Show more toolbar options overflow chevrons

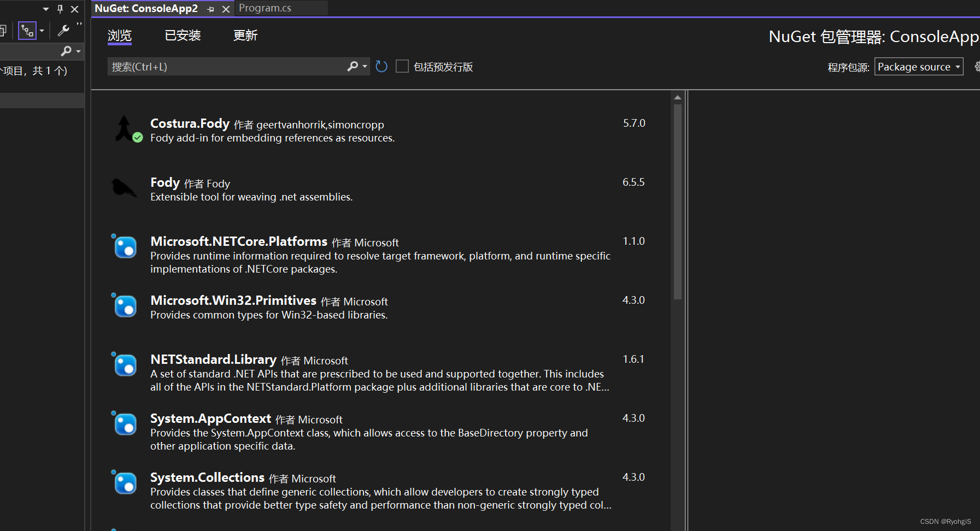pos(79,23)
